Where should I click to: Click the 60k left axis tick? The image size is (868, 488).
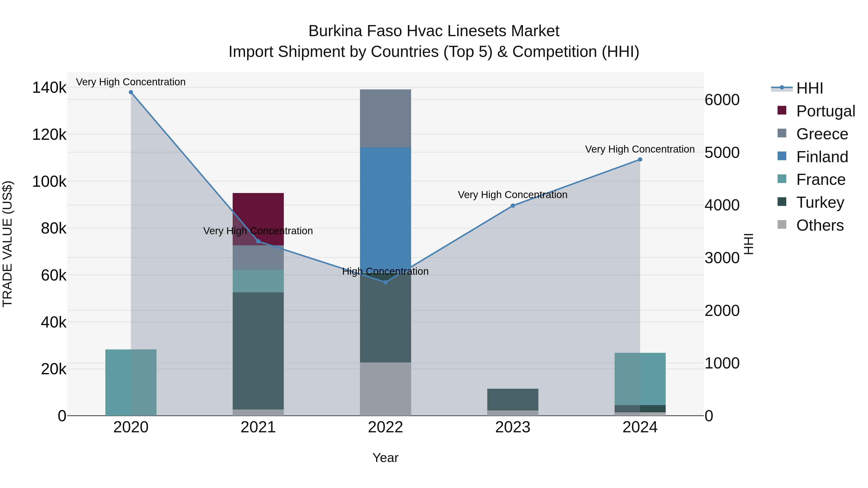(x=54, y=275)
